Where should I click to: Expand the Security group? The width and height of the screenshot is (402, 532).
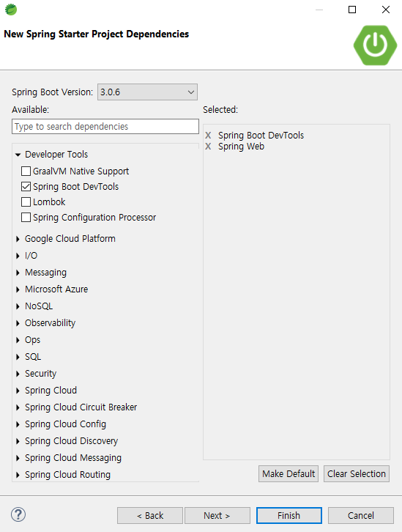[18, 374]
